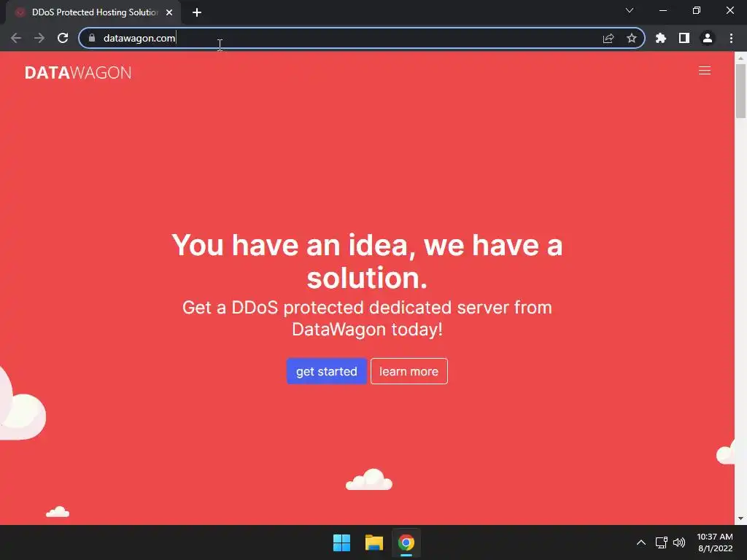Click the browser back arrow

coord(16,38)
